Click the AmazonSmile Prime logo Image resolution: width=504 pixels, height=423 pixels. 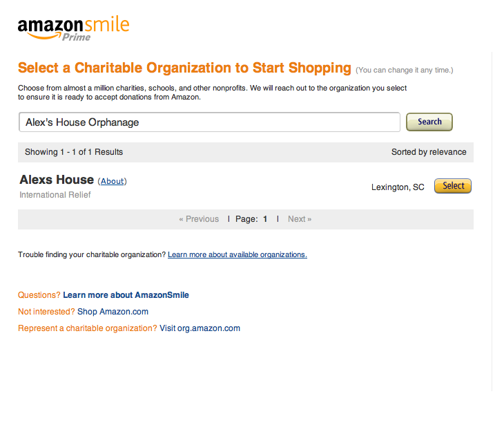coord(74,28)
